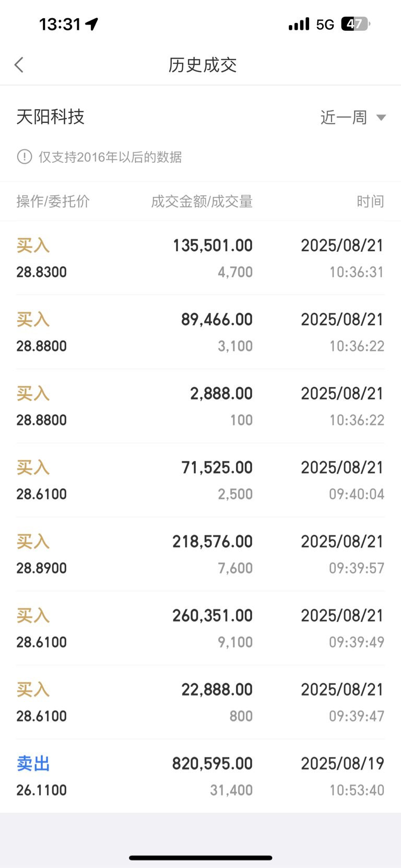Tap the dropdown triangle next to 近一周
The width and height of the screenshot is (401, 868).
[381, 118]
